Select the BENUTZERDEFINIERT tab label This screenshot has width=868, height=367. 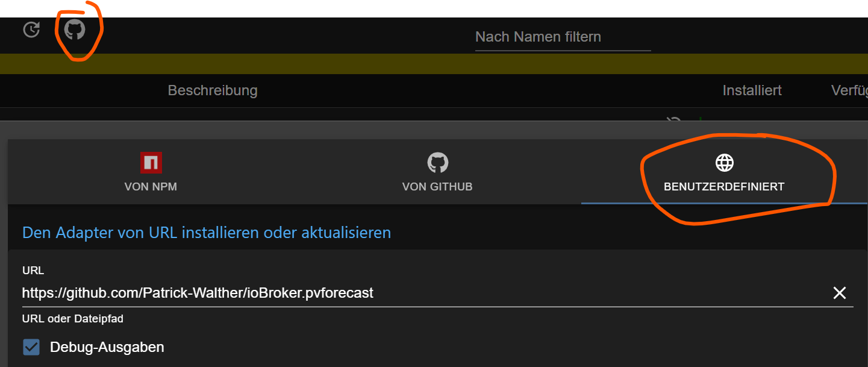pyautogui.click(x=724, y=187)
